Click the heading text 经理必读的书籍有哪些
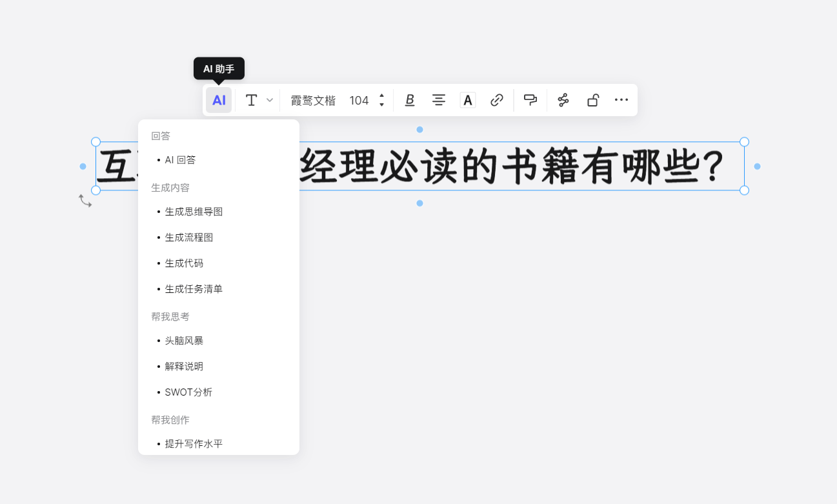The height and width of the screenshot is (504, 837). click(x=511, y=166)
